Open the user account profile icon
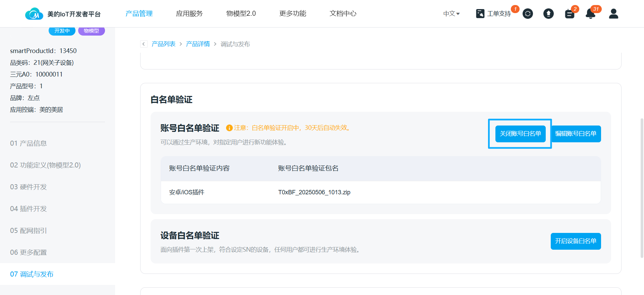Screen dimensions: 644x295 click(x=613, y=14)
